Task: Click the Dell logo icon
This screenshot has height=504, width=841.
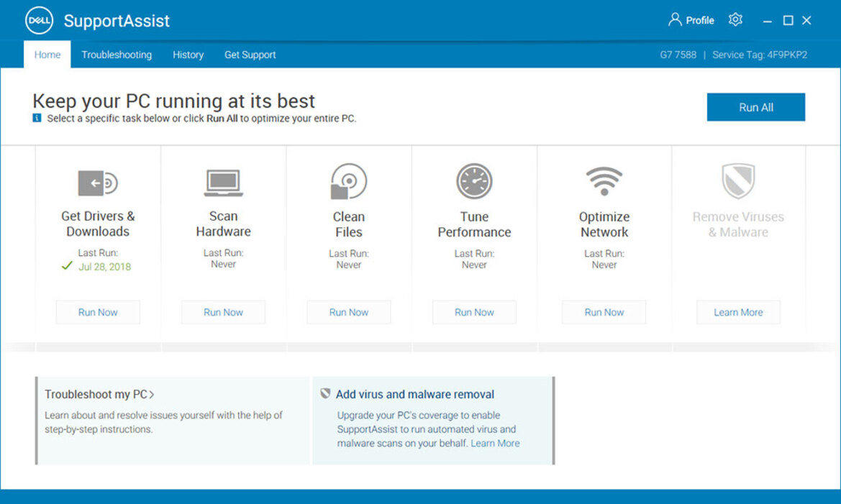Action: [39, 20]
